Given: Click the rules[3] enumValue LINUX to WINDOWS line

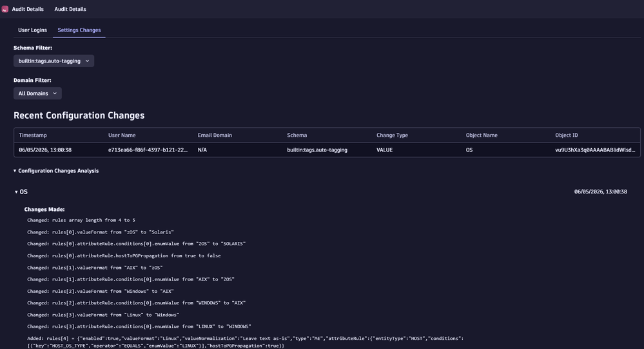Looking at the screenshot, I should pyautogui.click(x=139, y=326).
